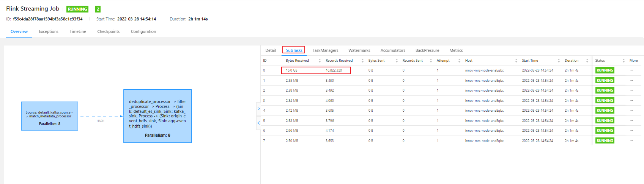
Task: Select the default_kafka_source node in graph
Action: point(50,116)
